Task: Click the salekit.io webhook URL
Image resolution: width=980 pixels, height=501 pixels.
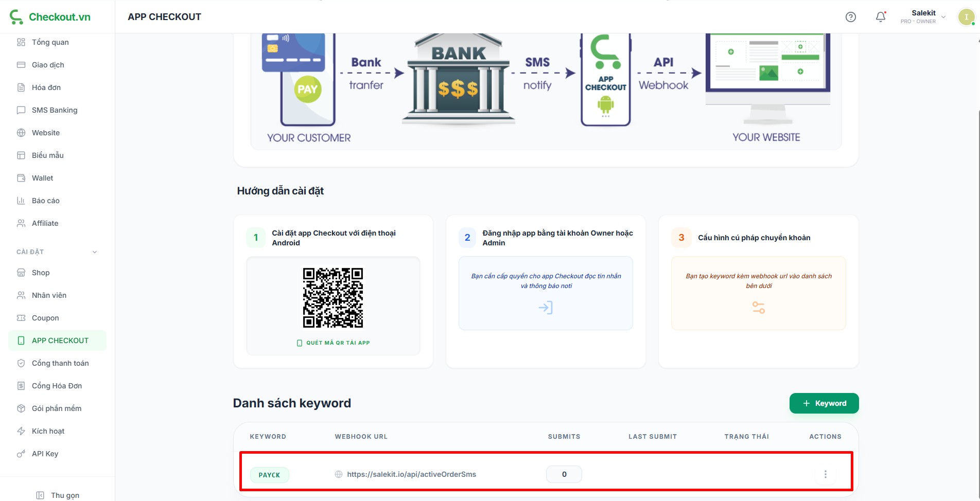Action: tap(411, 474)
